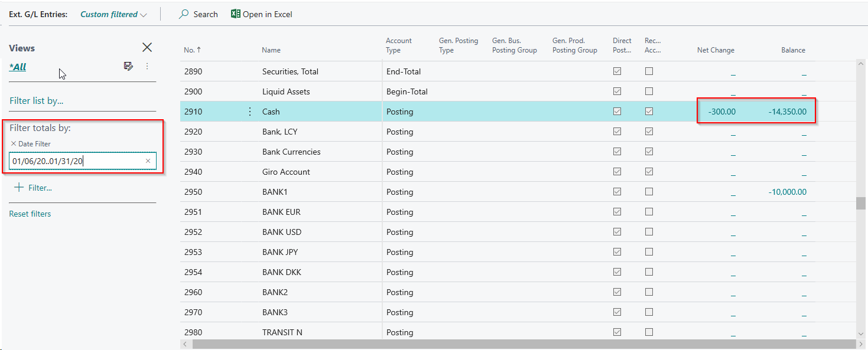Open the list in Excel
This screenshot has width=868, height=350.
tap(261, 14)
